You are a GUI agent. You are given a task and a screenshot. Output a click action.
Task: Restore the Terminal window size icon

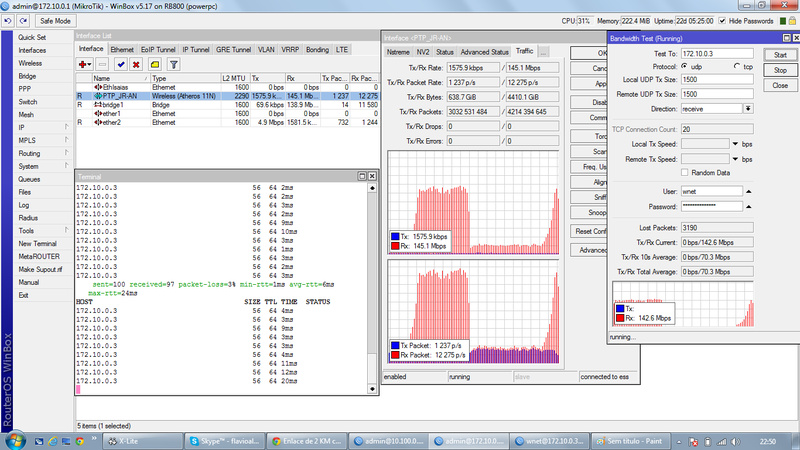click(x=362, y=176)
